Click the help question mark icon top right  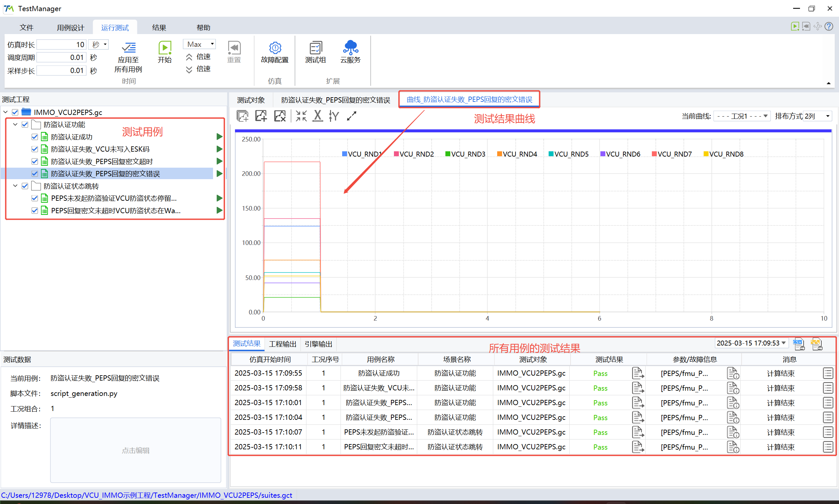coord(829,26)
